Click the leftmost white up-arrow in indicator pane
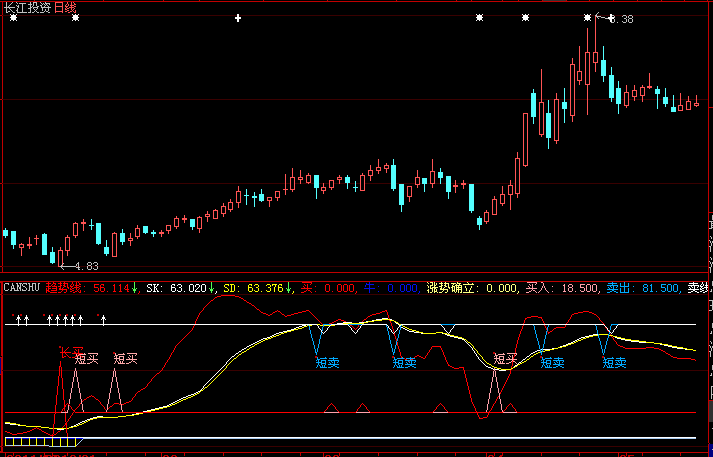The image size is (713, 457). pyautogui.click(x=16, y=320)
